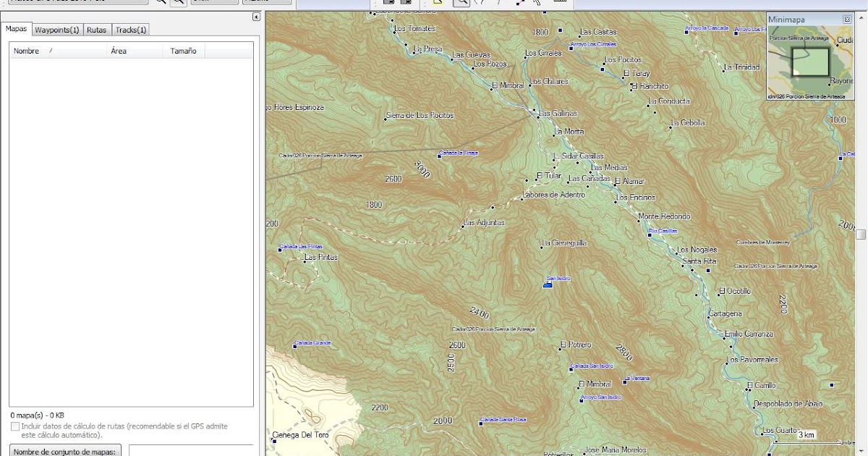Click the La Morita map label
Screen dimensions: 868x456
click(569, 132)
